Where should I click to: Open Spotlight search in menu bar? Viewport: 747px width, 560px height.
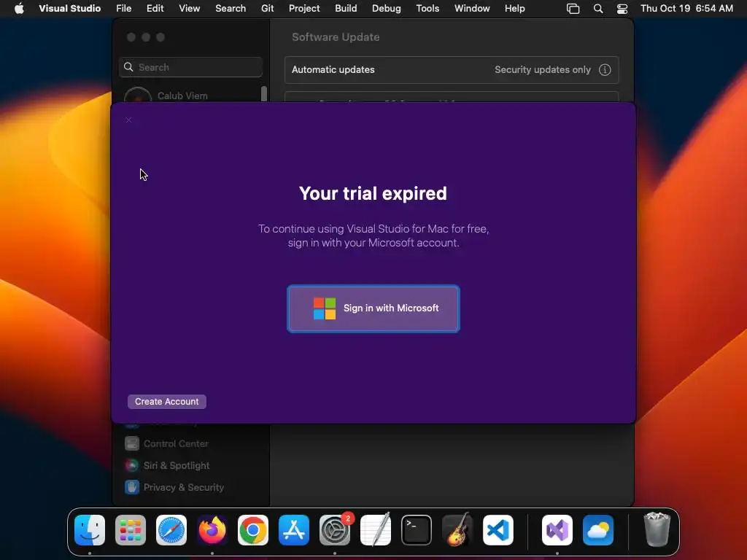coord(598,9)
